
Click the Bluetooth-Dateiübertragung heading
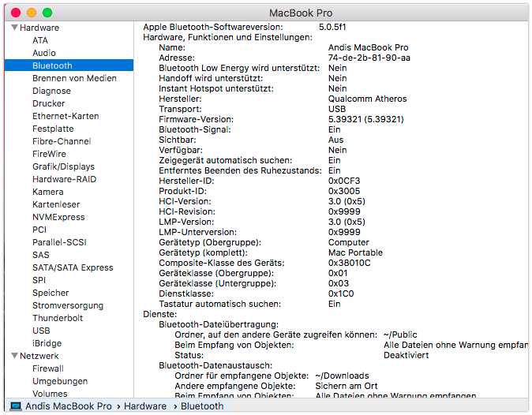pos(219,324)
